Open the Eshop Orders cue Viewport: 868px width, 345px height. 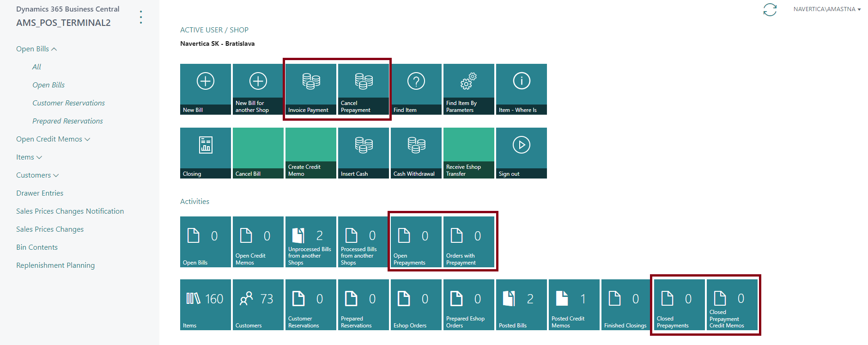coord(416,305)
